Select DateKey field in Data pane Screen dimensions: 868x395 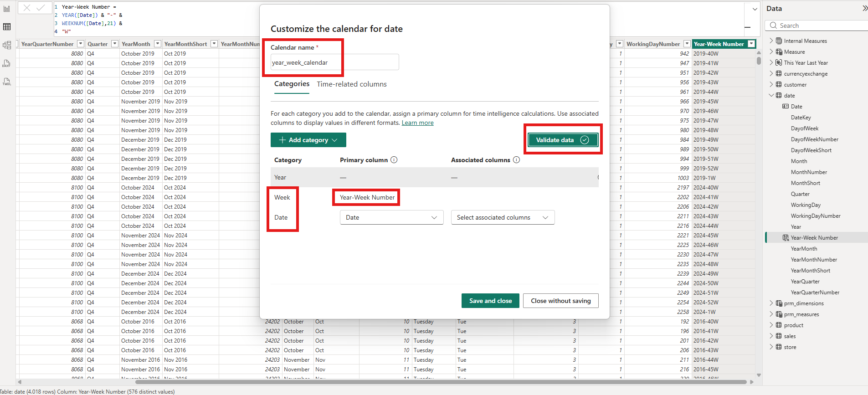click(801, 118)
